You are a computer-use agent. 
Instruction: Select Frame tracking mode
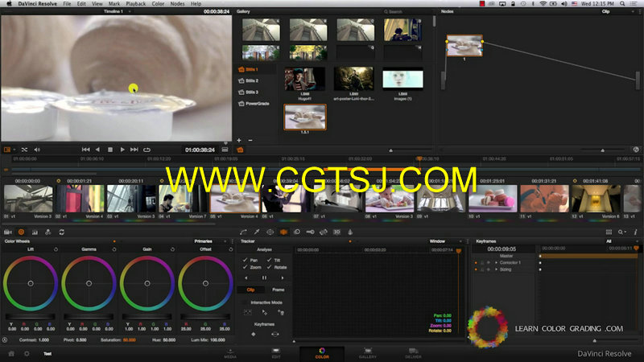pyautogui.click(x=278, y=290)
